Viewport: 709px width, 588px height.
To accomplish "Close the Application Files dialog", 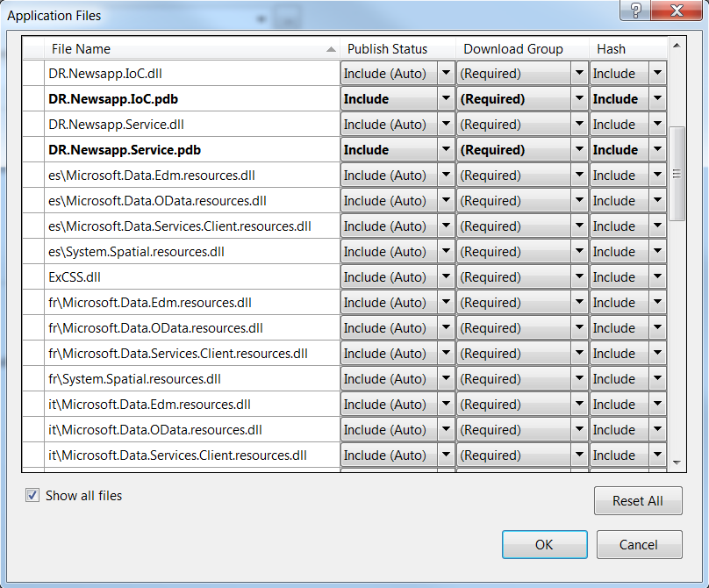I will click(677, 10).
